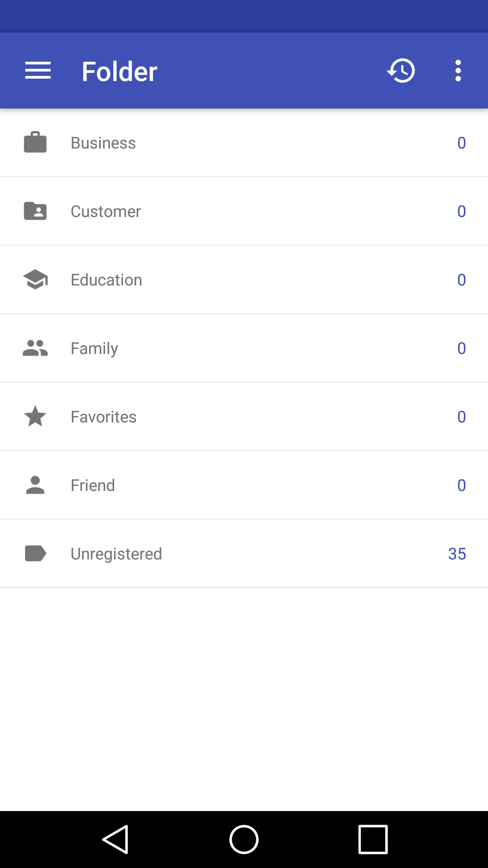
Task: Open the three-dot overflow menu
Action: pyautogui.click(x=458, y=71)
